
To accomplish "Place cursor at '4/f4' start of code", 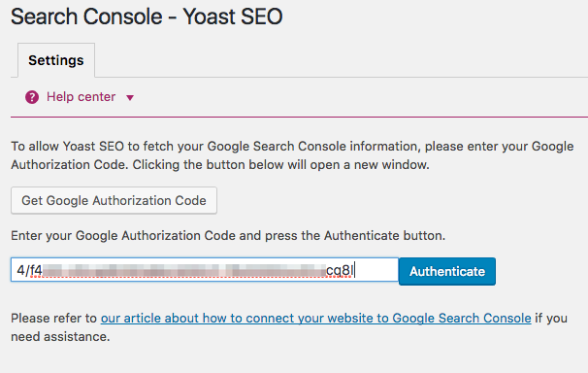I will tap(17, 270).
